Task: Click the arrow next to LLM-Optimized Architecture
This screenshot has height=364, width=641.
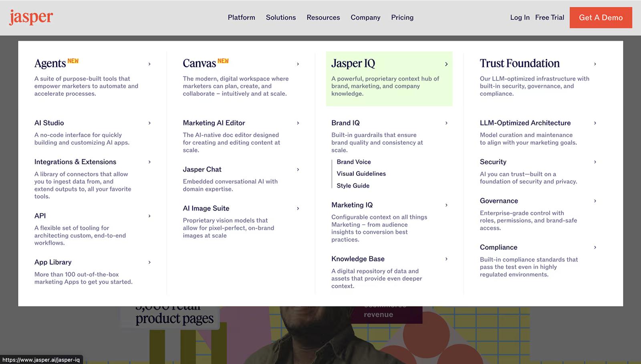Action: [x=595, y=123]
